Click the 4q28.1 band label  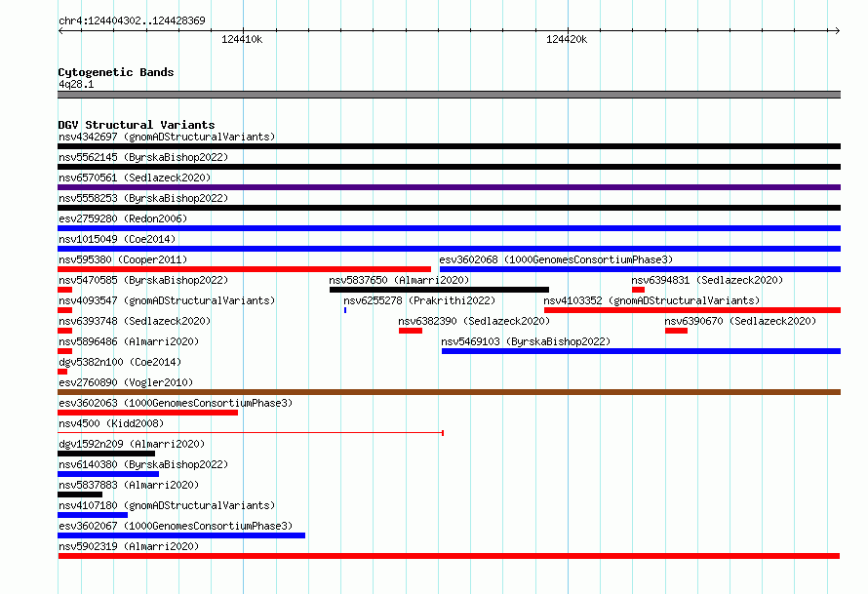76,84
